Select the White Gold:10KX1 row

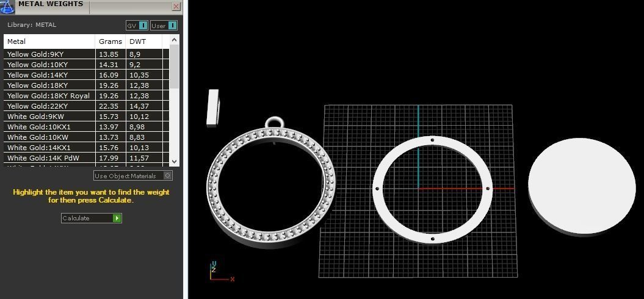click(86, 127)
